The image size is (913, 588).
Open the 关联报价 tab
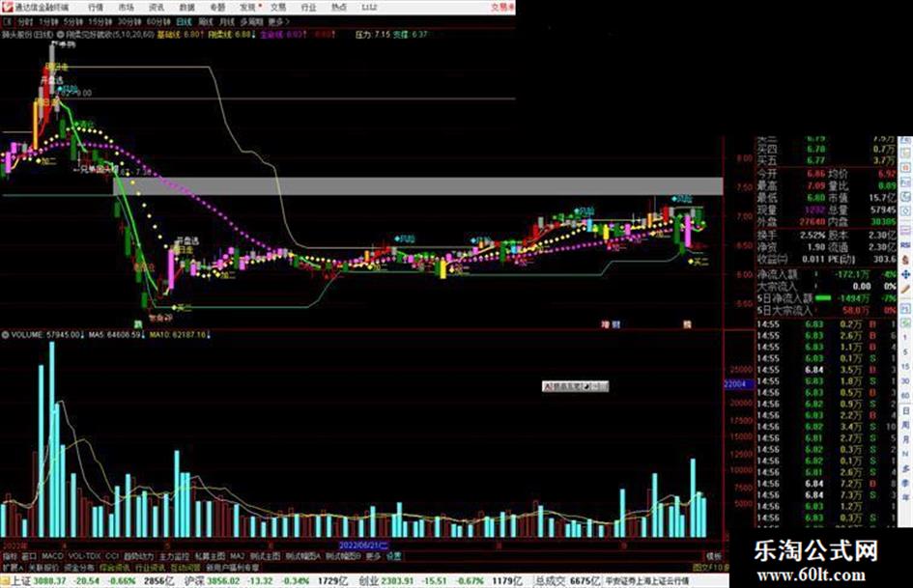click(x=43, y=567)
